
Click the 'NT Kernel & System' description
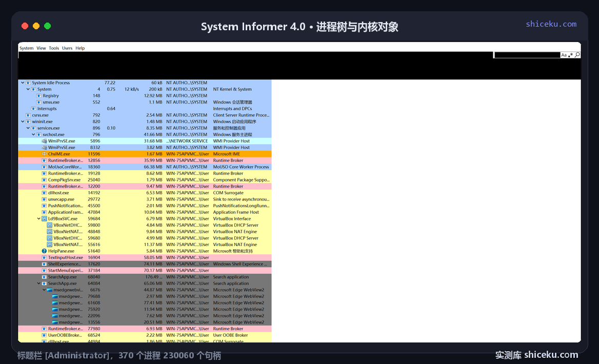point(232,89)
